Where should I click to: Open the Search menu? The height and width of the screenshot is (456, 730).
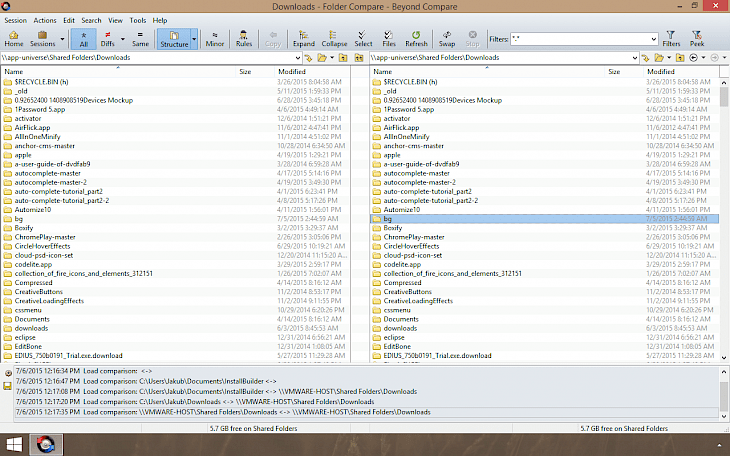[91, 20]
